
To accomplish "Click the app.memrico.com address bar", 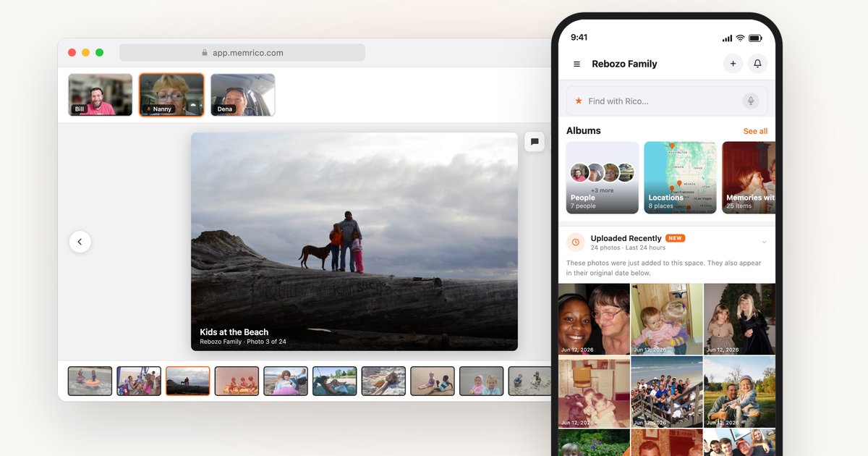I will tap(242, 53).
